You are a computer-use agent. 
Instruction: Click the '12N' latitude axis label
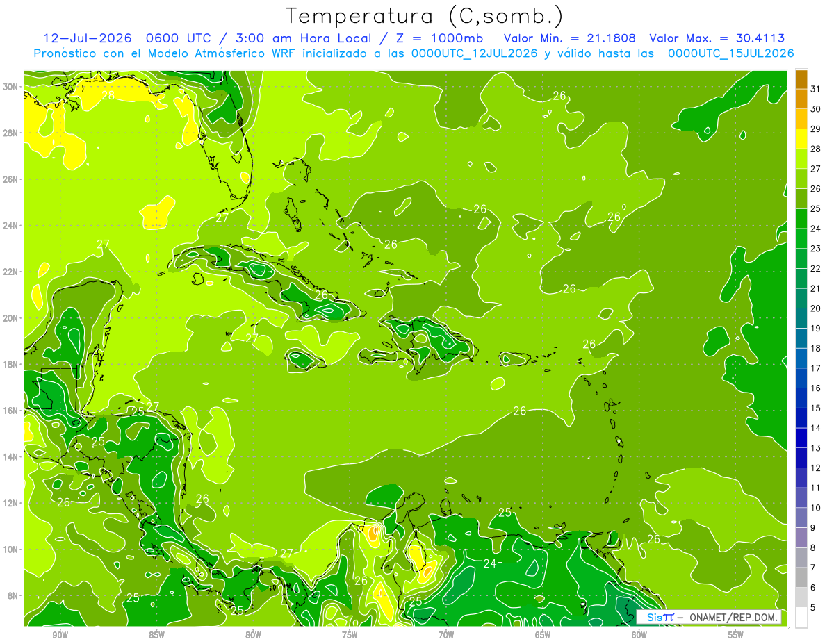pos(11,503)
